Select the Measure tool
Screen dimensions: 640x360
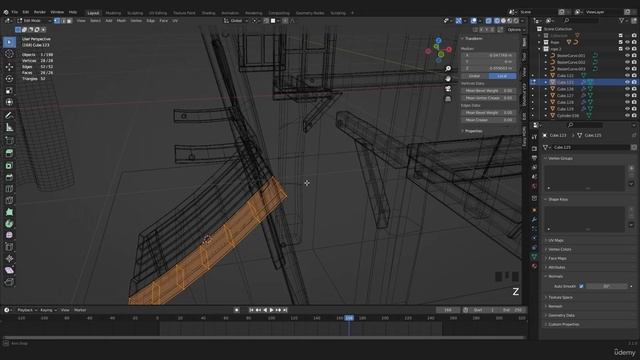click(x=9, y=127)
